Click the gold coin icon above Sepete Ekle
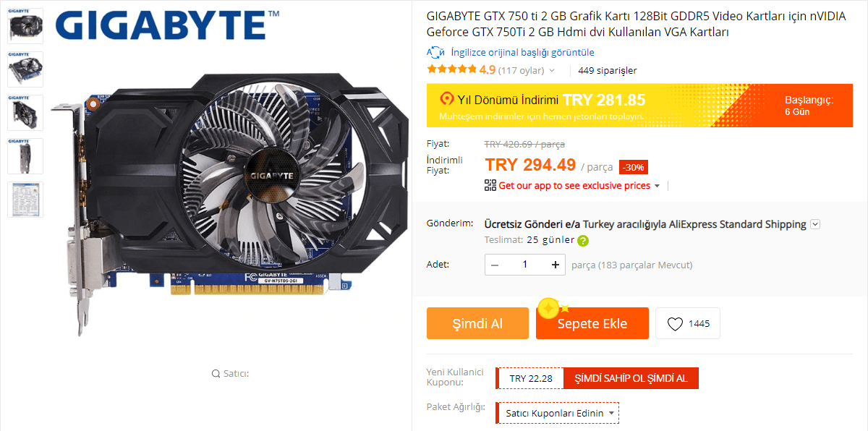Screen dimensions: 868x431 coord(548,308)
